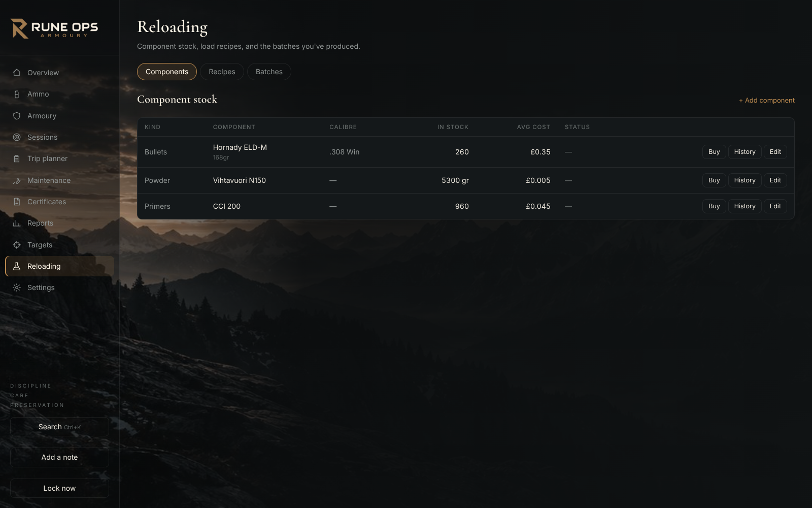View history for CCI 200

[x=745, y=206]
